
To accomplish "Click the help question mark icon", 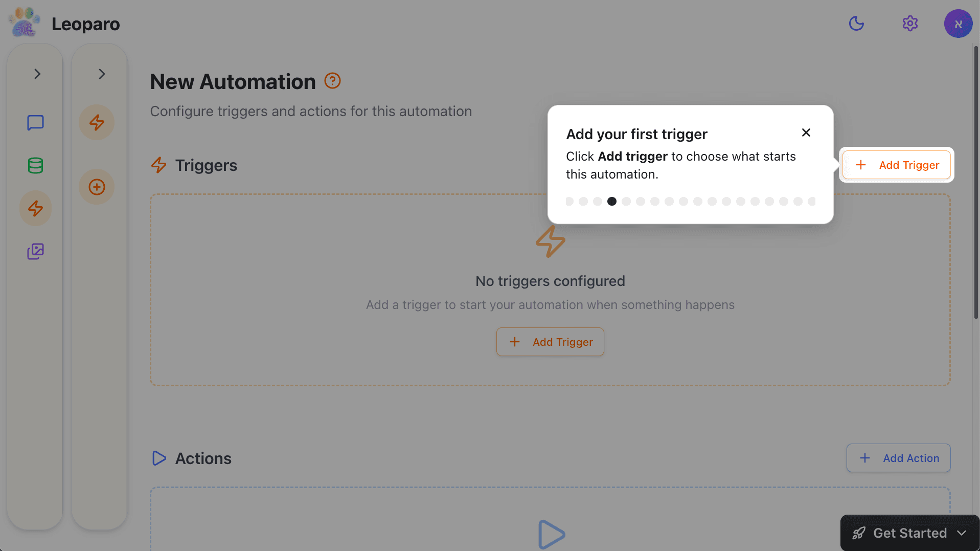I will point(332,81).
